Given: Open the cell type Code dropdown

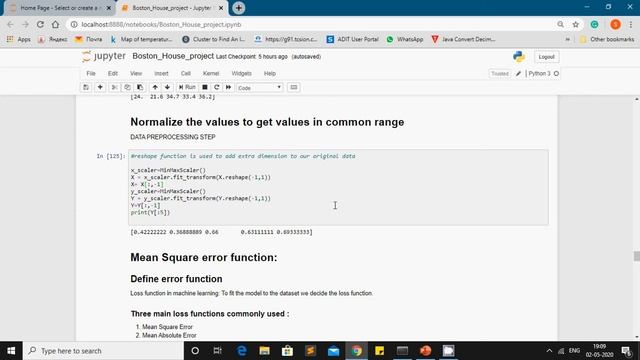Looking at the screenshot, I should (260, 88).
